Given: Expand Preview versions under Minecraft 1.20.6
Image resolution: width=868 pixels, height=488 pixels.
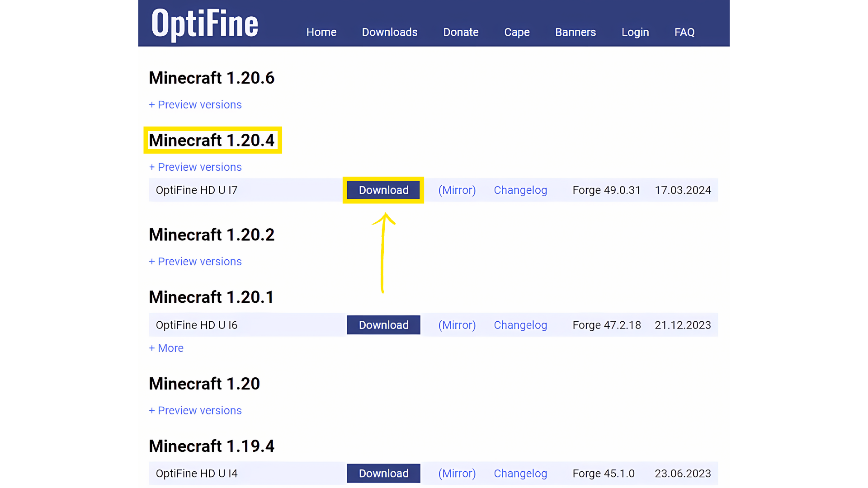Looking at the screenshot, I should tap(195, 104).
